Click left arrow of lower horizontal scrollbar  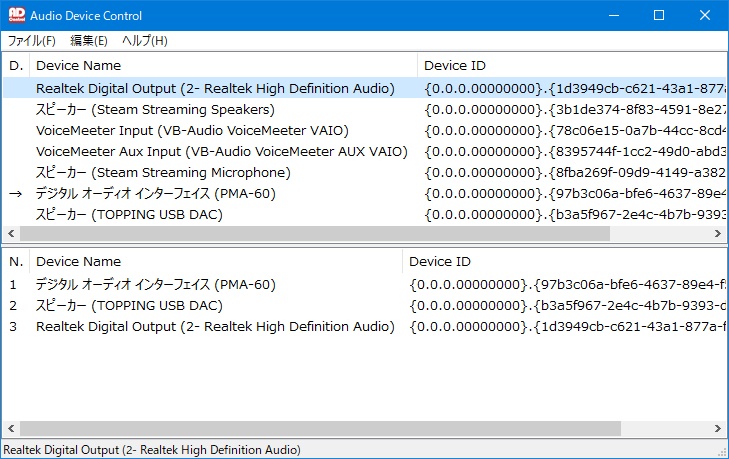pos(11,428)
